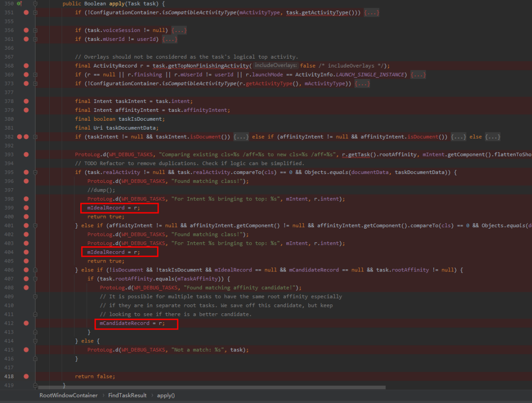The image size is (532, 403).
Task: Collapse the comment block fold marker at line 409
Action: click(x=35, y=297)
